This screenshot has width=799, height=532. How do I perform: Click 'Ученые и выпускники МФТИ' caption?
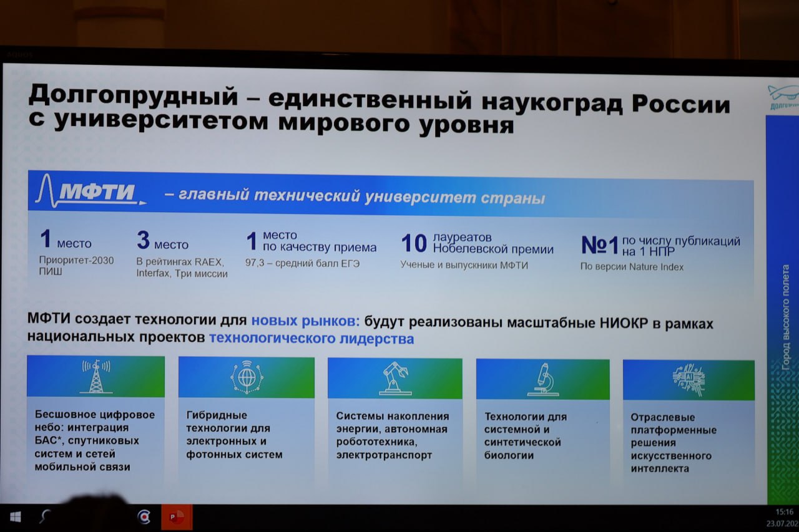464,265
